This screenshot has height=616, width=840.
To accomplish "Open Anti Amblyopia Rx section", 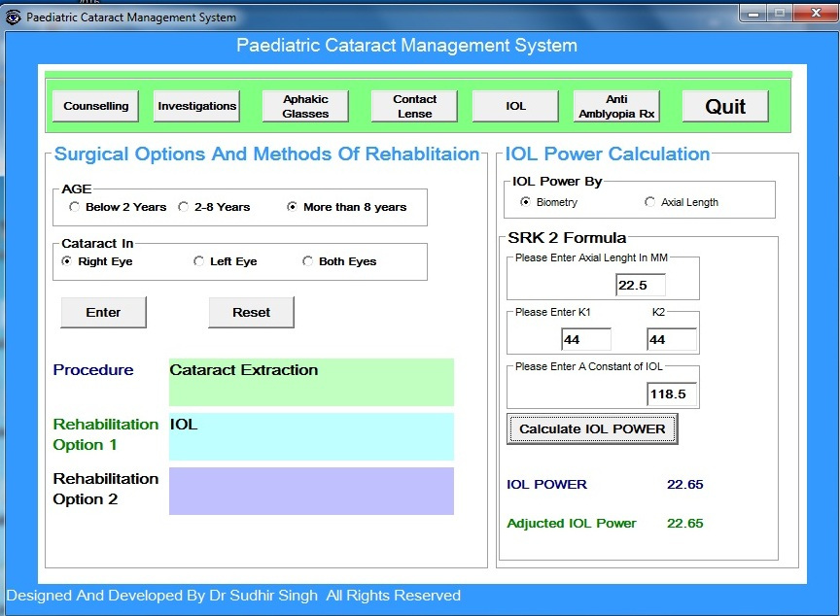I will point(616,107).
